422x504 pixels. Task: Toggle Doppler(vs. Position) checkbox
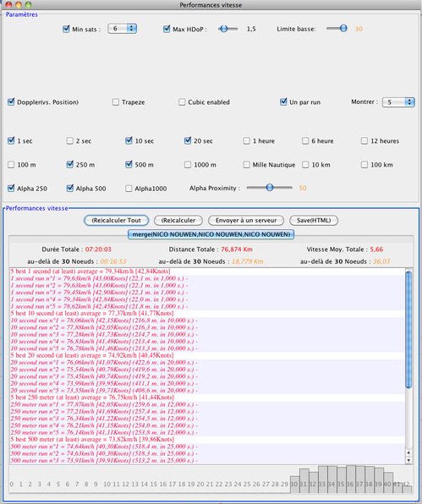tap(11, 101)
